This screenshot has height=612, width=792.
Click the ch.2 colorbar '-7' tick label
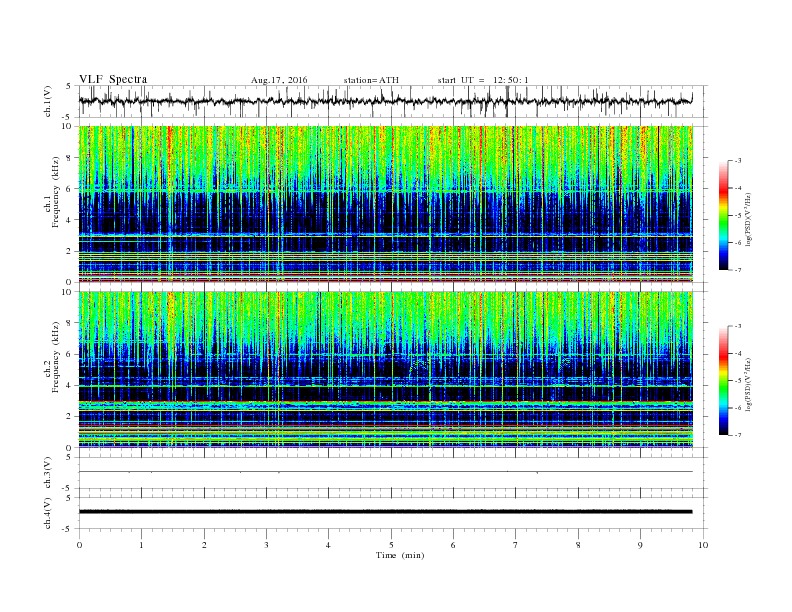[738, 435]
